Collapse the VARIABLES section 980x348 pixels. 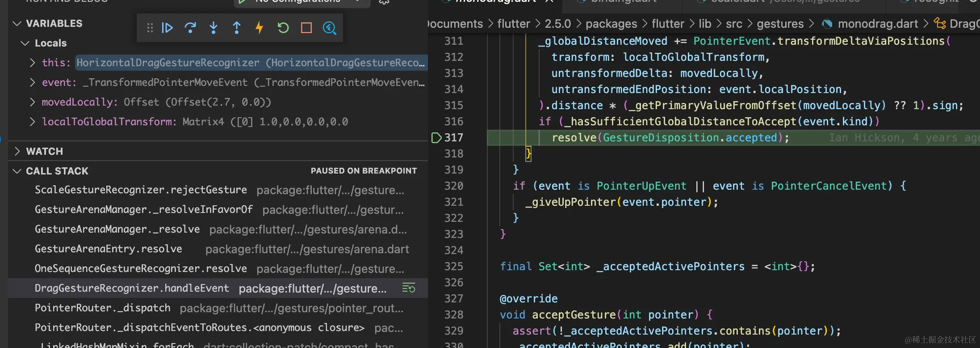[x=17, y=23]
